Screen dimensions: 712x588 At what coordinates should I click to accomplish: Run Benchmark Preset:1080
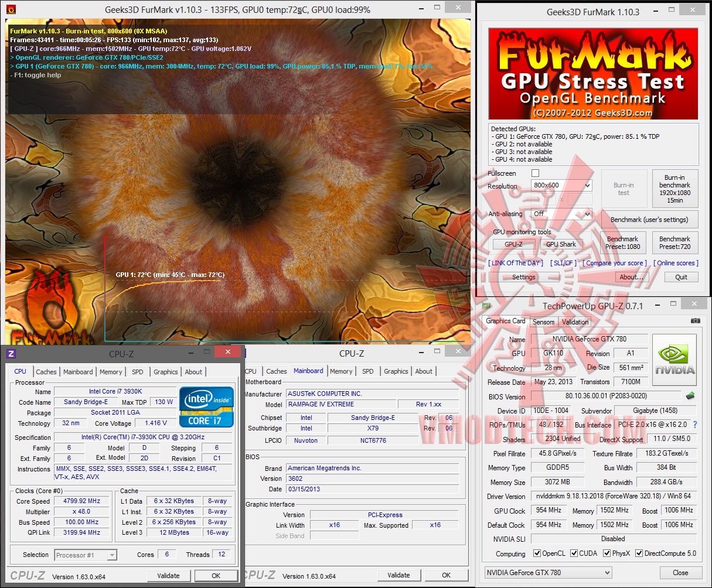pyautogui.click(x=622, y=243)
